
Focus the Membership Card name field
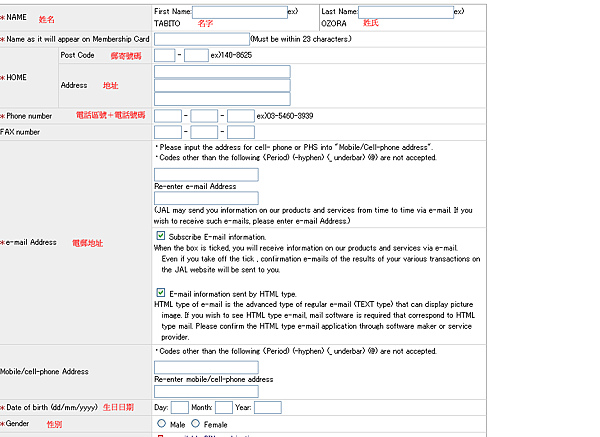pyautogui.click(x=202, y=39)
